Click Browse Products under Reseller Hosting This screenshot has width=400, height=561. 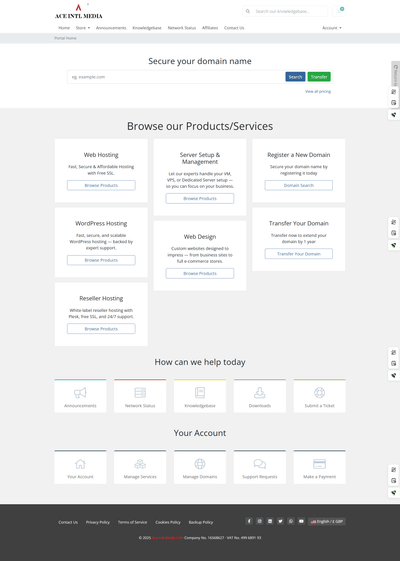tap(101, 329)
